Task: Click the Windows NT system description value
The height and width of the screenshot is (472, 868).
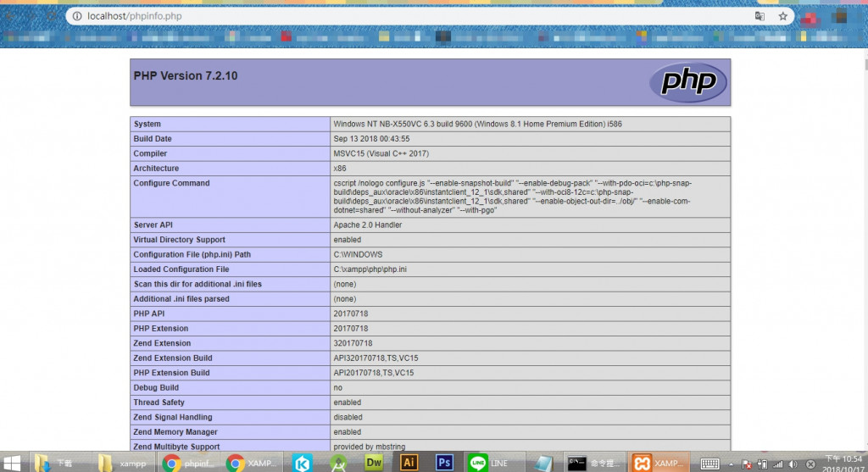Action: click(x=478, y=124)
